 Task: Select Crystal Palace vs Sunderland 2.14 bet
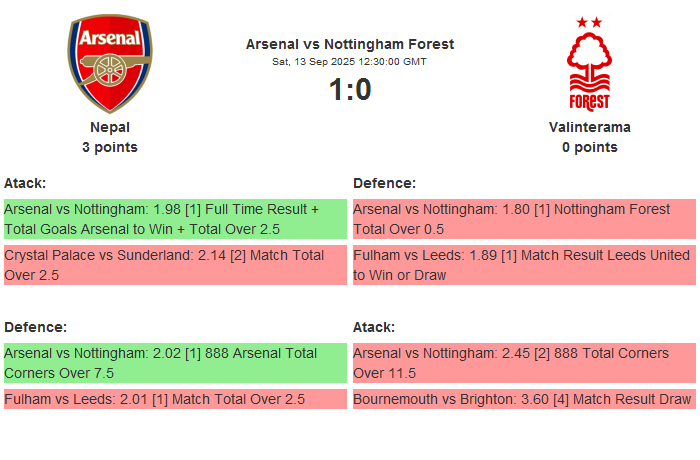(x=175, y=265)
